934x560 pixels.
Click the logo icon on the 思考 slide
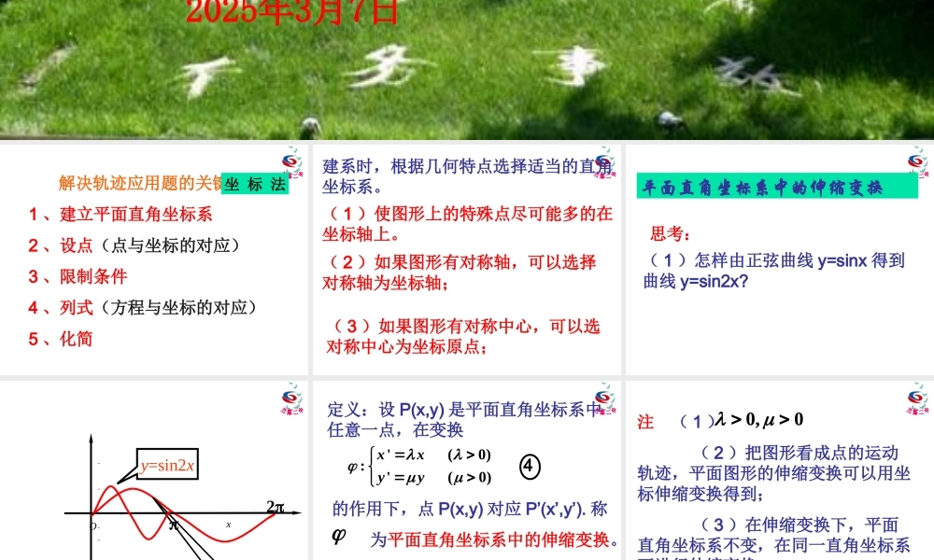pyautogui.click(x=918, y=161)
